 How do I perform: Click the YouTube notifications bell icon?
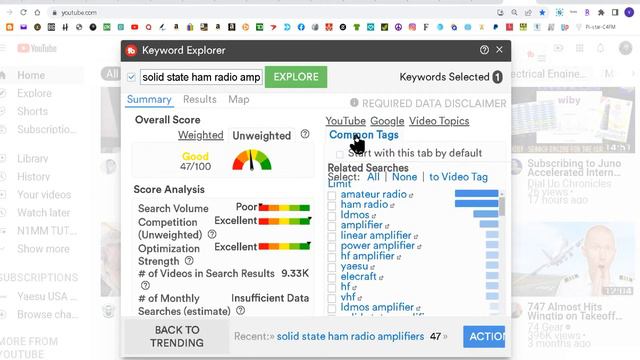point(600,48)
